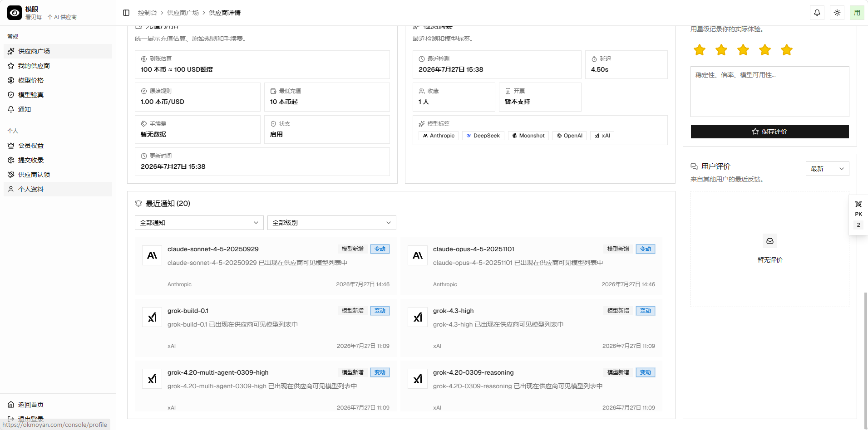The height and width of the screenshot is (430, 868).
Task: Toggle the sidebar collapse icon
Action: click(x=126, y=13)
